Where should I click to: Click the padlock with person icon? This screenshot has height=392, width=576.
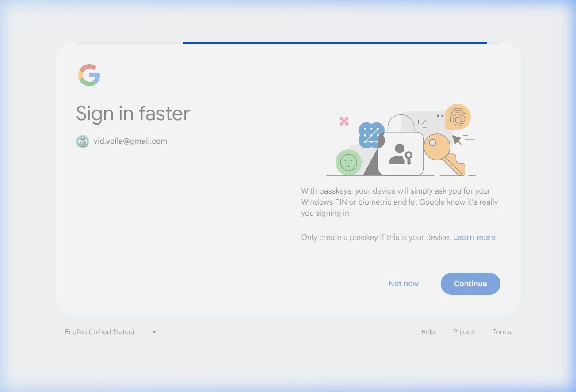pyautogui.click(x=401, y=152)
